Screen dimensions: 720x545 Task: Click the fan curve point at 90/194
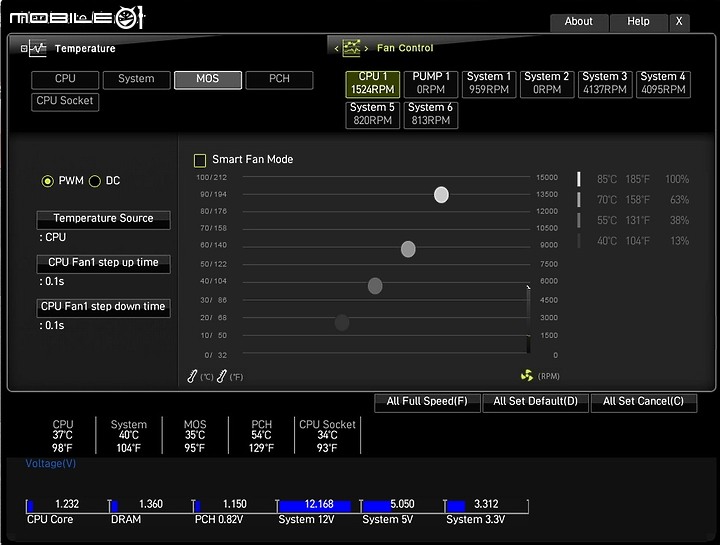click(441, 195)
